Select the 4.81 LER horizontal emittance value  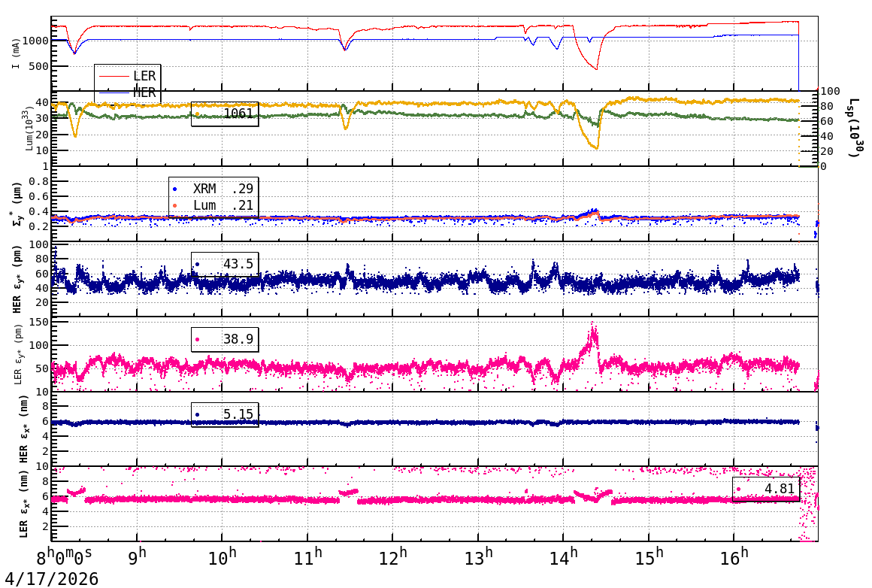point(766,489)
